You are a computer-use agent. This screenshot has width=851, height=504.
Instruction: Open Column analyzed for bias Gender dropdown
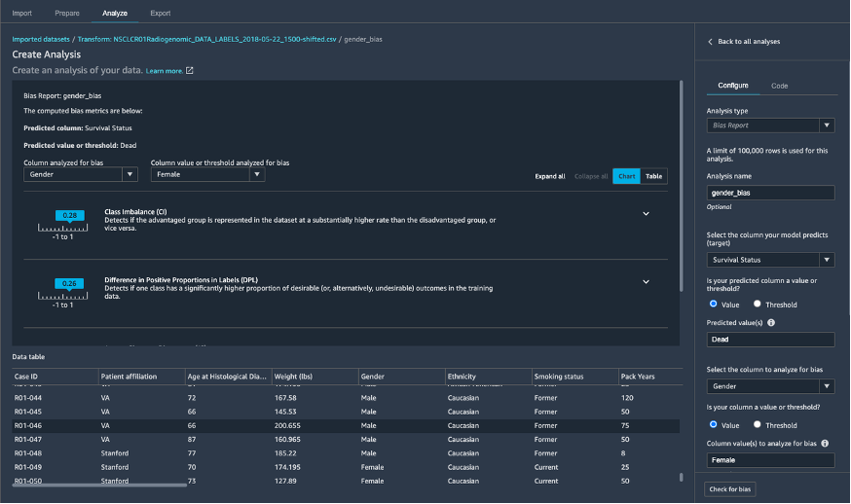click(81, 175)
